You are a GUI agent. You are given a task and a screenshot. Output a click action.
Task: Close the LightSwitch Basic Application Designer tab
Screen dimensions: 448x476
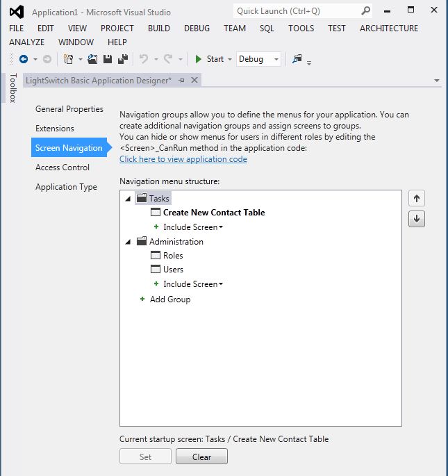pyautogui.click(x=194, y=80)
